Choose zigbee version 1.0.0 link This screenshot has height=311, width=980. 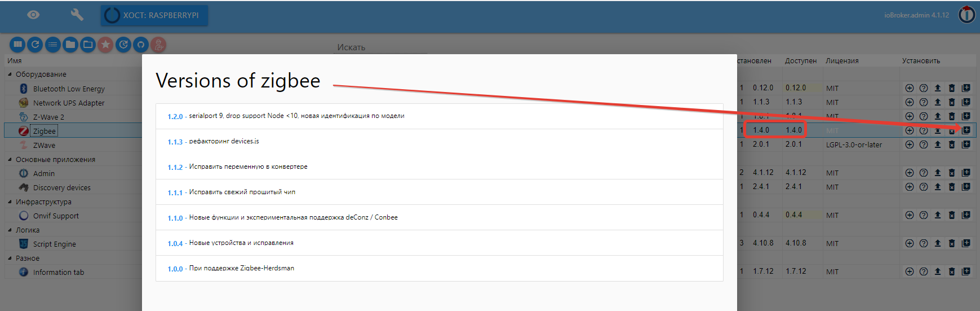(175, 269)
